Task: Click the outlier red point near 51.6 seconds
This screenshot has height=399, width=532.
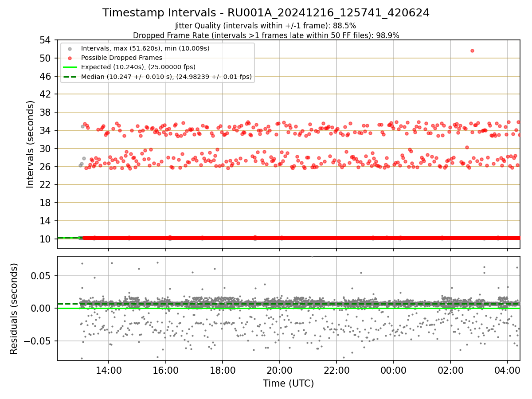Action: coord(472,51)
